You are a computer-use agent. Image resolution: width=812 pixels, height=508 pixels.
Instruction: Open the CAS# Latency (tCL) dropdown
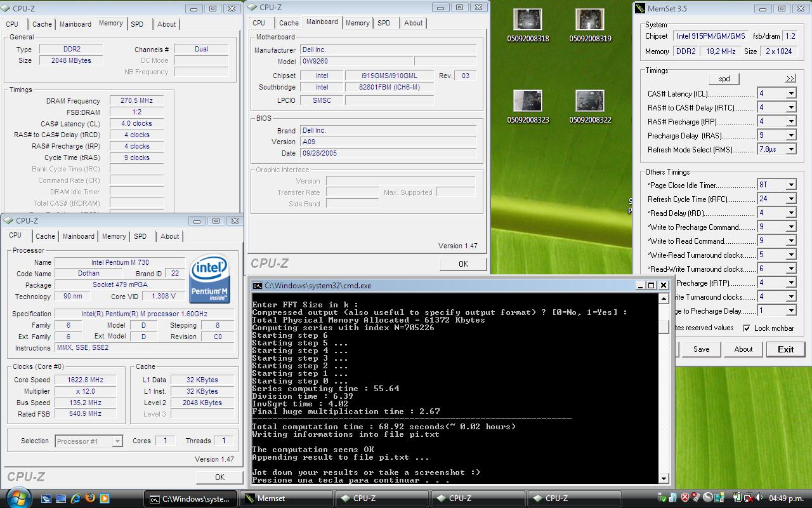pos(790,93)
